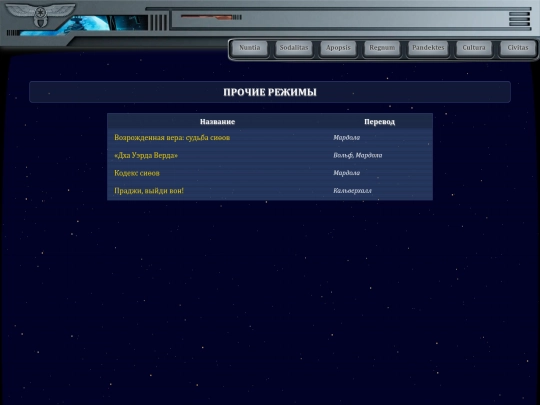Click the Название column header
Screen dimensions: 540x405
[217, 122]
